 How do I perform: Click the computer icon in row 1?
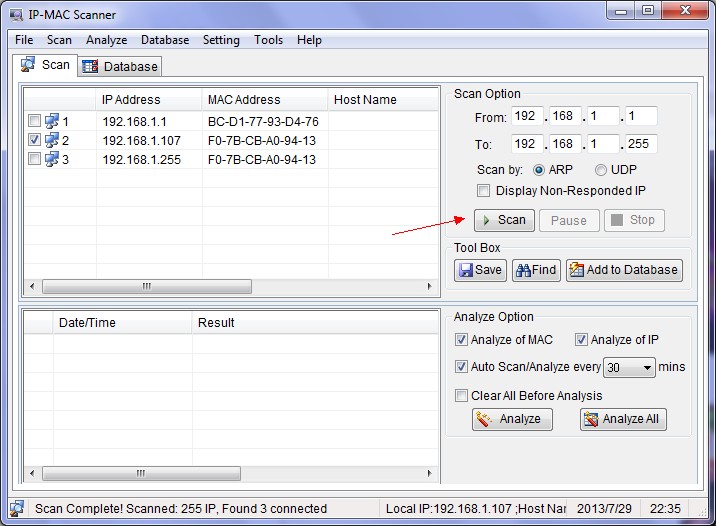tap(52, 121)
